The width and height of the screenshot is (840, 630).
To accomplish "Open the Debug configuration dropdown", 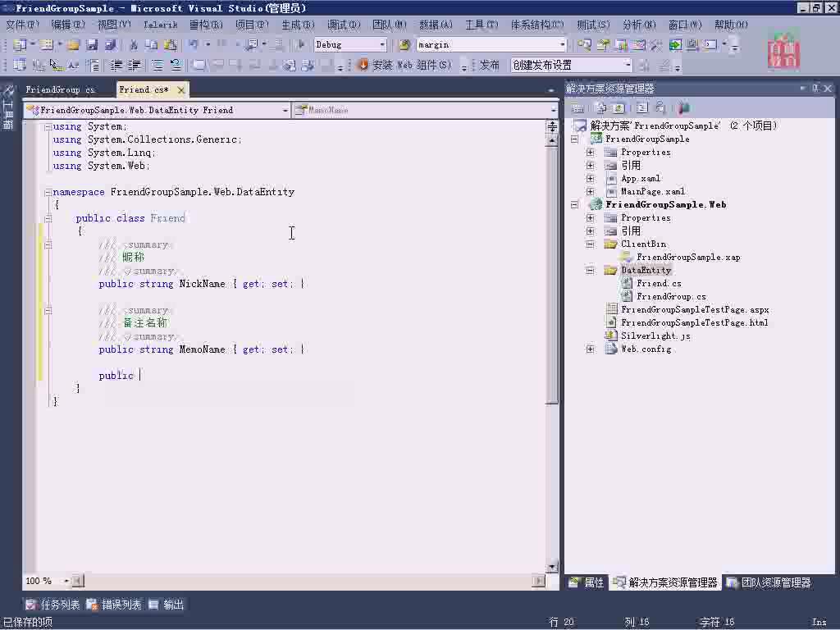I will [382, 45].
